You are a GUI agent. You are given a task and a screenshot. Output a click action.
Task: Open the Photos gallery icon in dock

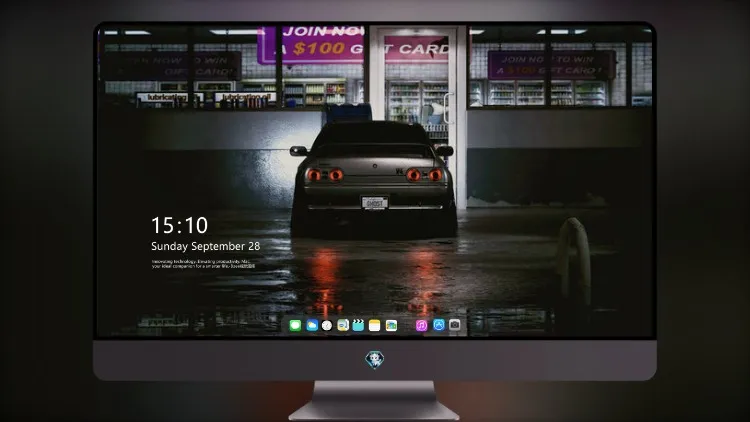click(391, 325)
